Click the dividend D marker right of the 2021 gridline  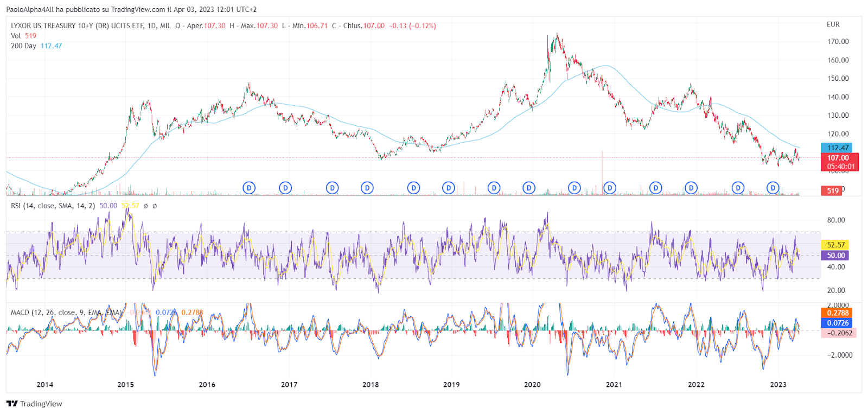coord(610,188)
